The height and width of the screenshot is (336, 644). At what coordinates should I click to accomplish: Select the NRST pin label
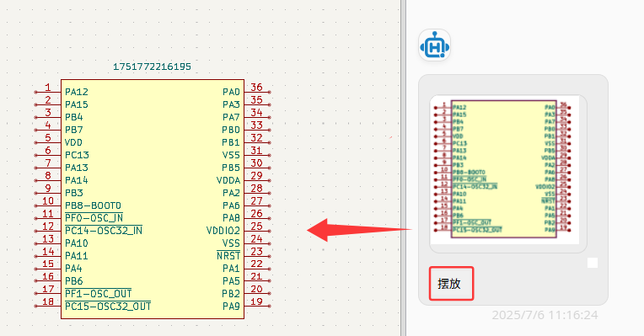228,256
